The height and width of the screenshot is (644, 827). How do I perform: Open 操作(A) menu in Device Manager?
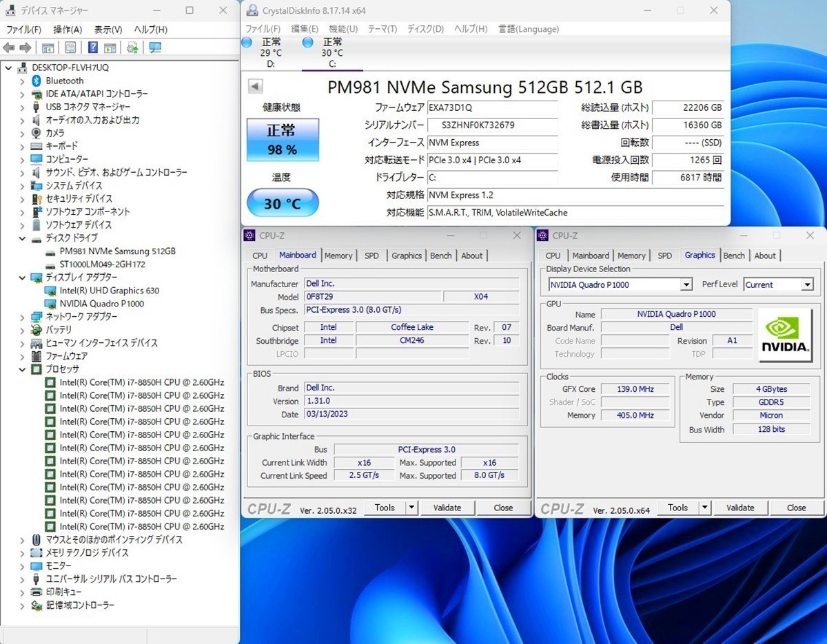point(68,30)
